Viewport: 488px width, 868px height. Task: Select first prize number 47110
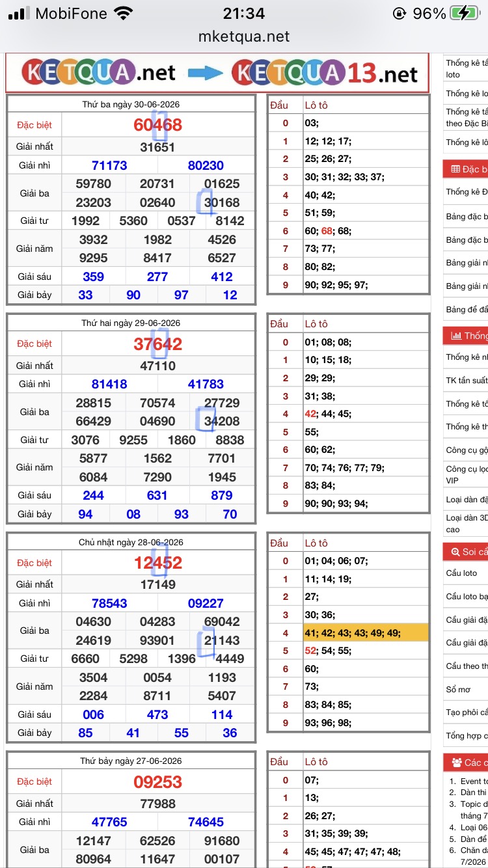tap(157, 366)
